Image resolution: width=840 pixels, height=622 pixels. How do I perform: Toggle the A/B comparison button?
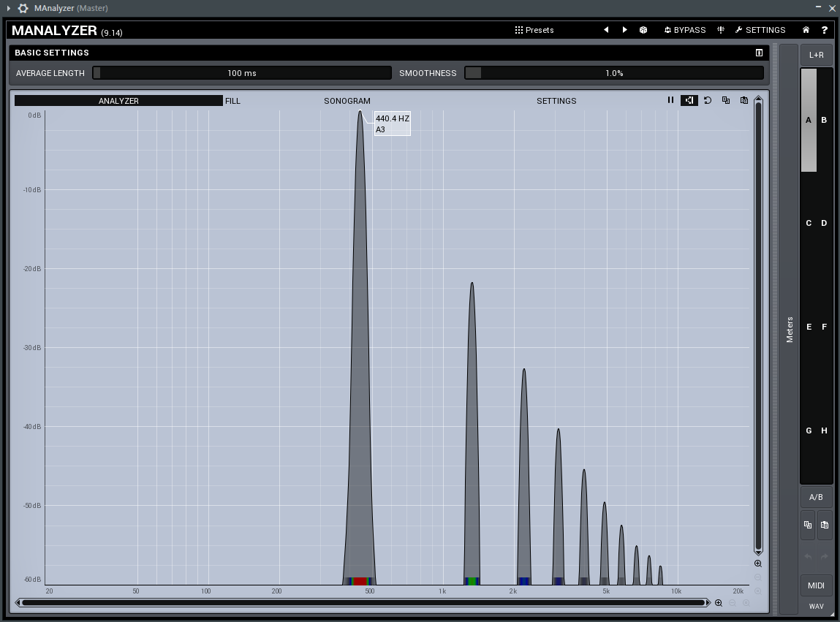(816, 497)
